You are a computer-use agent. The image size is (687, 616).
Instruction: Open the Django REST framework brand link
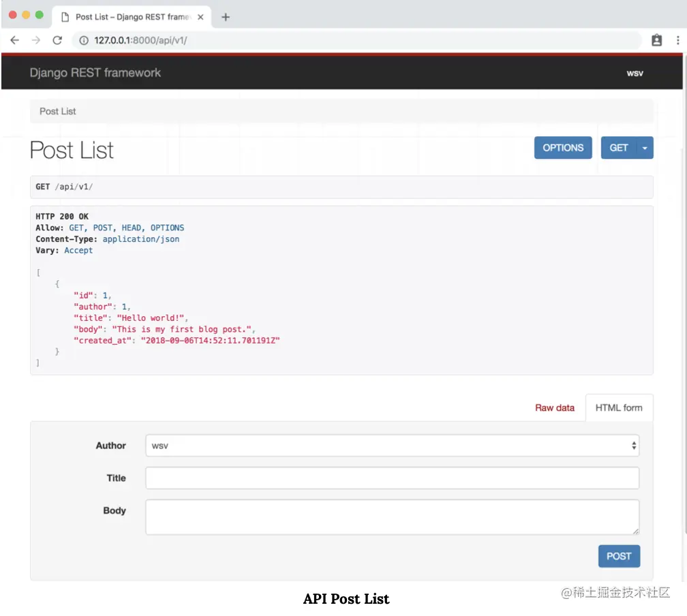pos(95,73)
